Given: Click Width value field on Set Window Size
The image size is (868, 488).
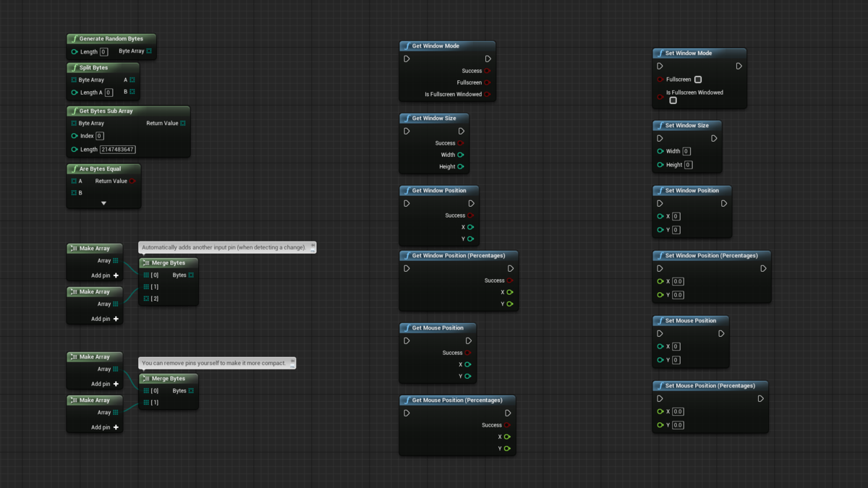Looking at the screenshot, I should point(686,151).
